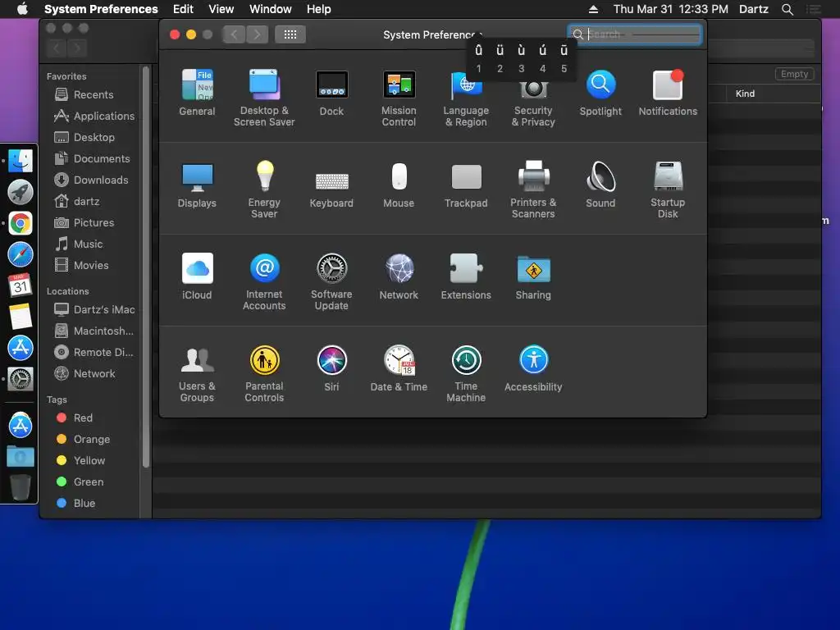Select Documents in Finder sidebar
Screen dimensions: 840x630
pos(92,159)
